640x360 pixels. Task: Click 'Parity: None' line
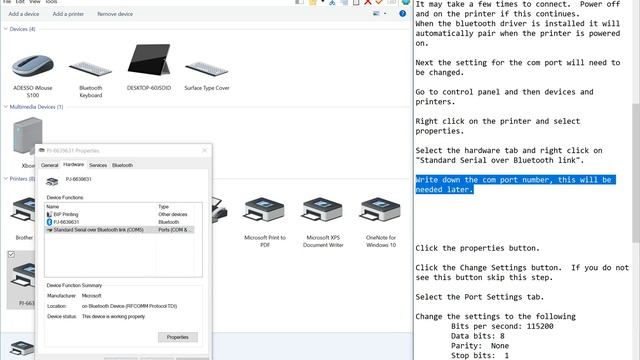(480, 346)
